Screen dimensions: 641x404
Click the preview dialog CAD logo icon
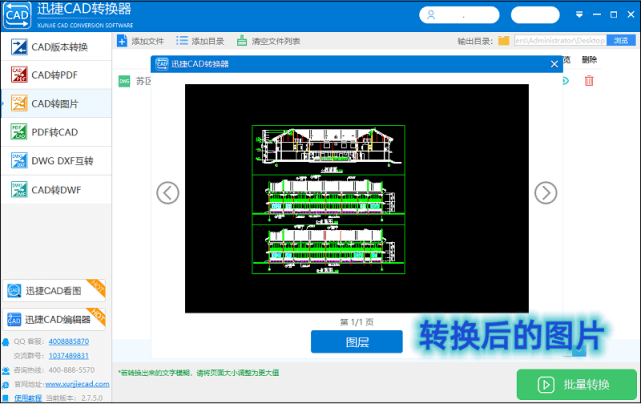(162, 64)
